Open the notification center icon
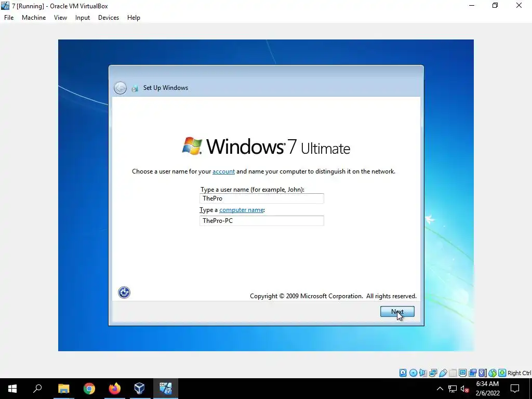Screen dimensions: 532x399 515,389
